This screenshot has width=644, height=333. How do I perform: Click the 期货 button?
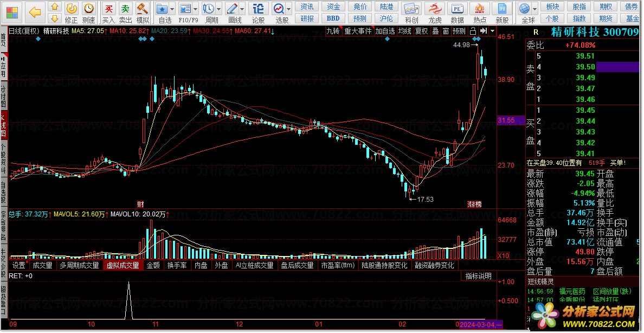point(606,18)
